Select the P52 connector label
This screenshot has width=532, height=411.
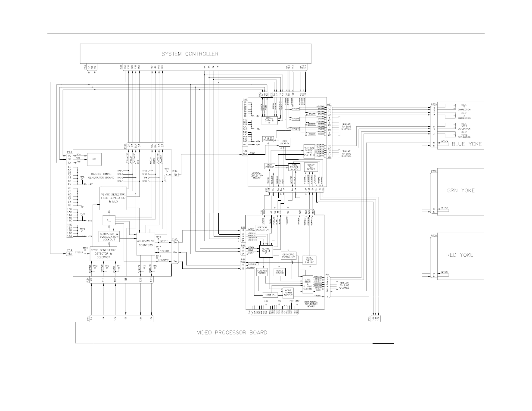click(329, 104)
